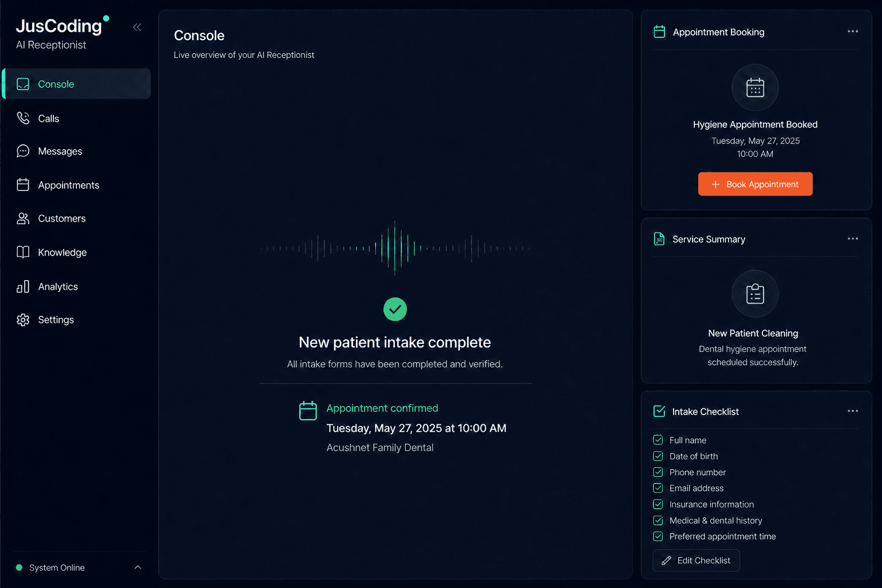This screenshot has height=588, width=882.
Task: Click the round calendar icon above Hygiene Appointment Booked
Action: [x=755, y=87]
